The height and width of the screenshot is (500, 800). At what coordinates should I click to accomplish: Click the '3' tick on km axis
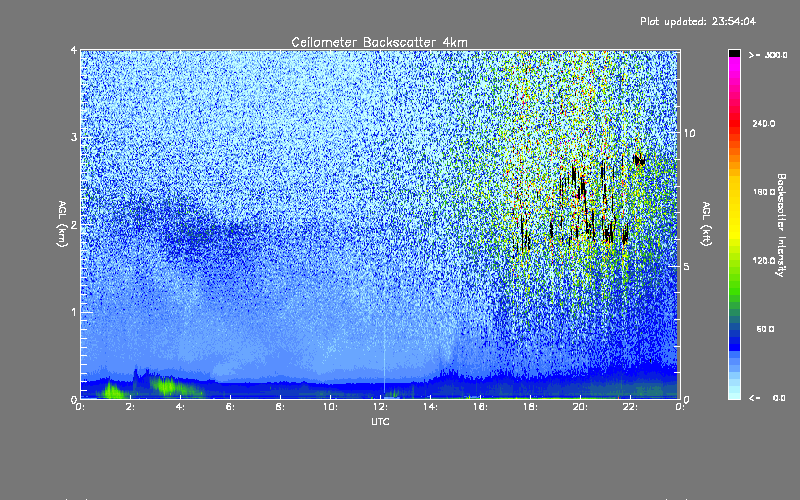pos(74,137)
